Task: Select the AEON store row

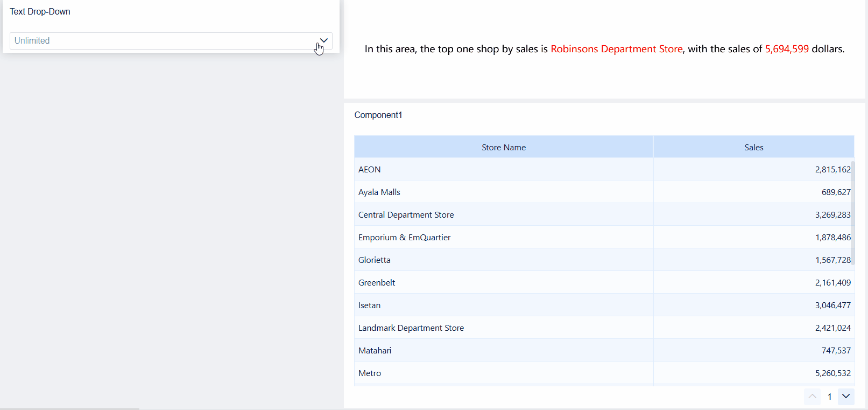Action: 604,169
